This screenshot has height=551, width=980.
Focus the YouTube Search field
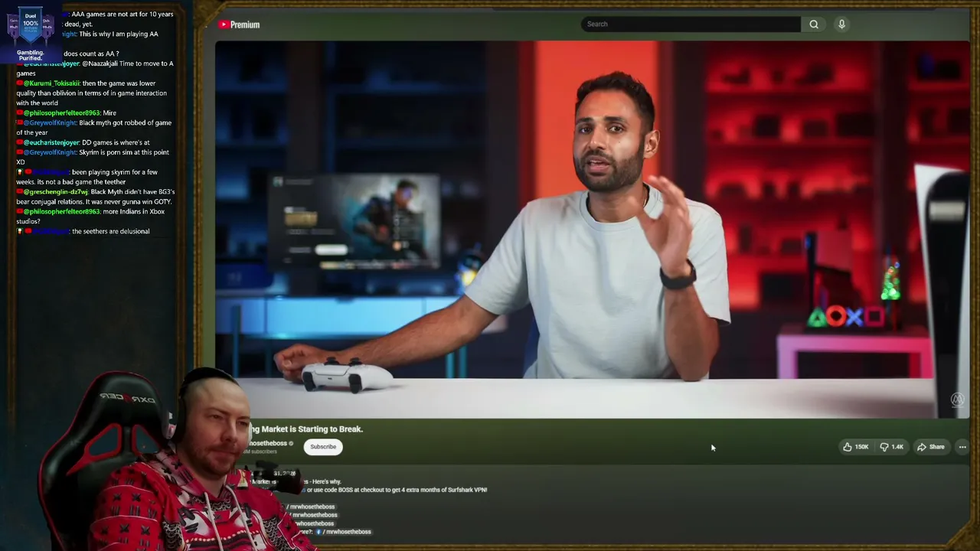coord(691,24)
